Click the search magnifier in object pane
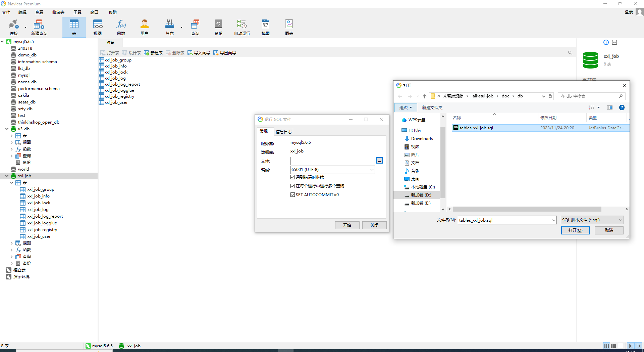 [x=570, y=53]
